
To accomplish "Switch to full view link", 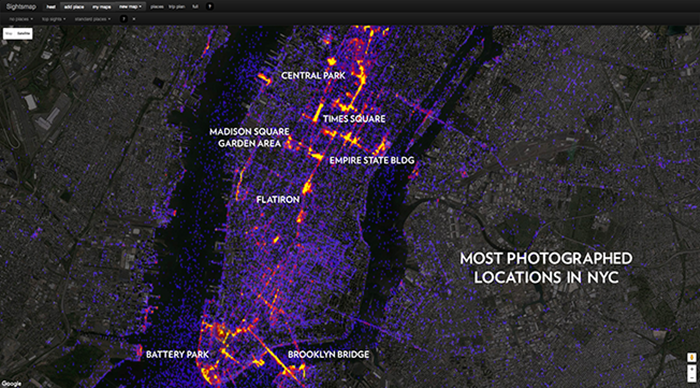I will pyautogui.click(x=195, y=7).
